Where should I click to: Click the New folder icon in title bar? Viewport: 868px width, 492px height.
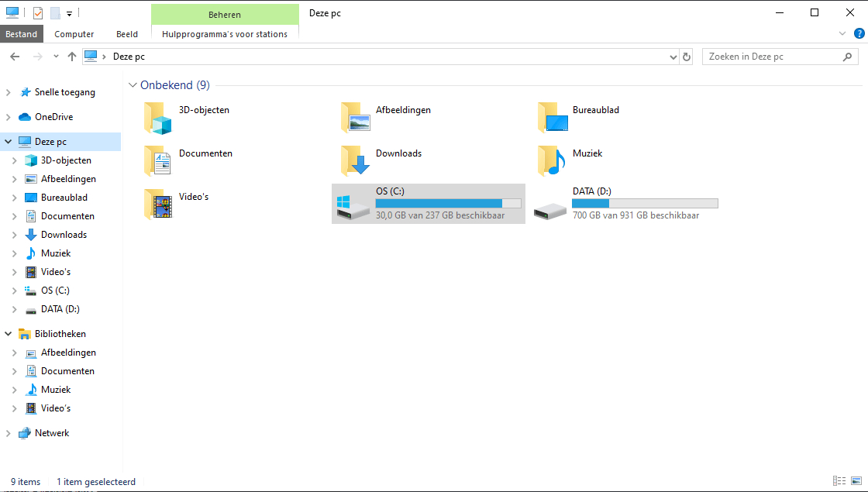click(55, 12)
